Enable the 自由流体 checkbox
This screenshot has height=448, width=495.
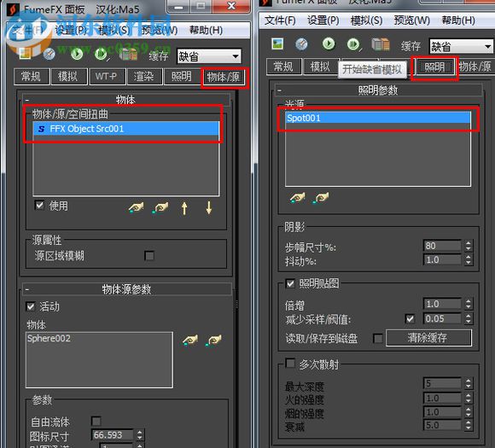coord(96,421)
